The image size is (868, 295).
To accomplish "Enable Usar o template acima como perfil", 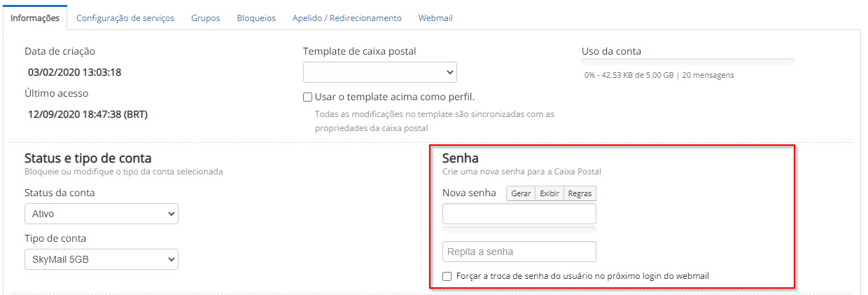I will (308, 97).
